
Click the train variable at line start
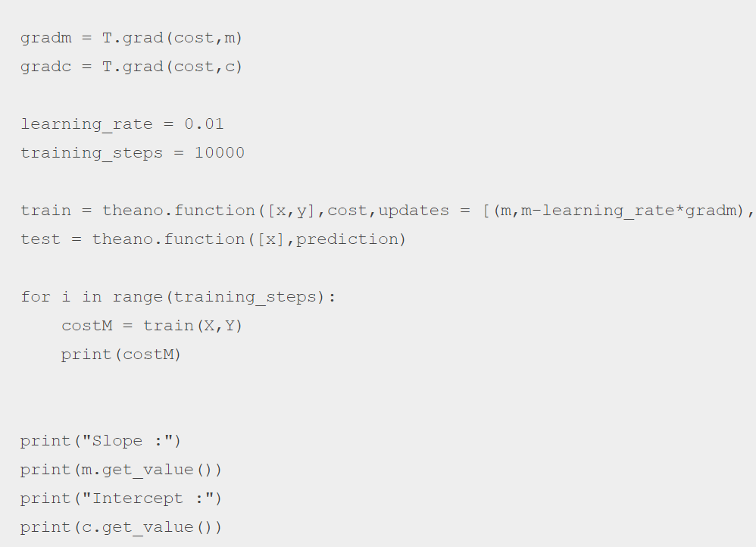tap(45, 211)
